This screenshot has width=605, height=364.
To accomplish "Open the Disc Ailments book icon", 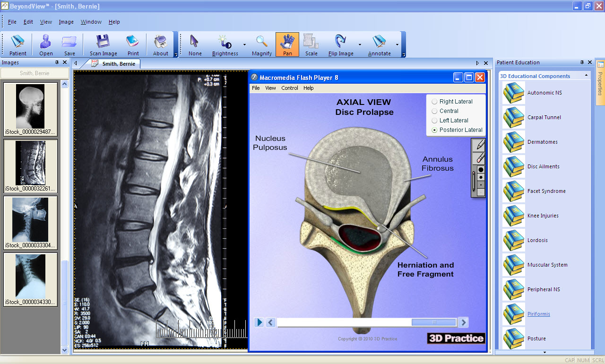I will [514, 167].
